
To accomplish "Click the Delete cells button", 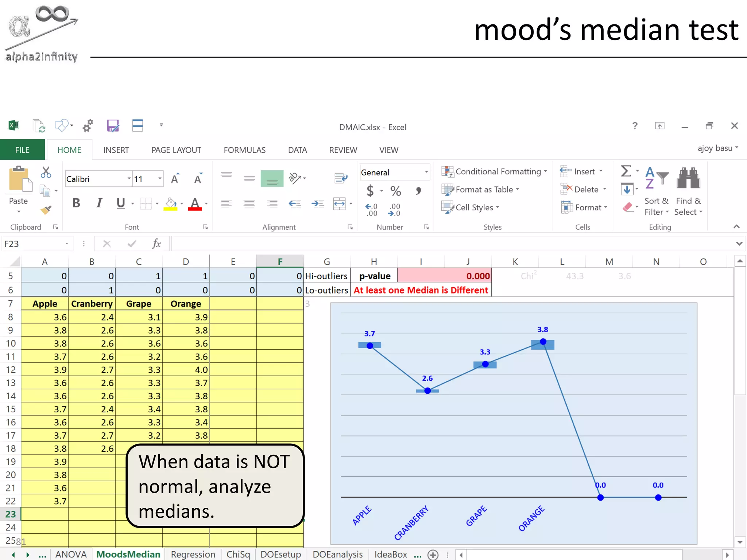I will [583, 190].
